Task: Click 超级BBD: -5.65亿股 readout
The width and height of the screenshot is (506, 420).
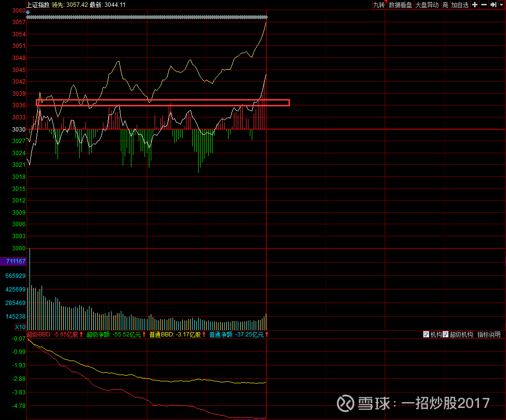Action: [52, 334]
